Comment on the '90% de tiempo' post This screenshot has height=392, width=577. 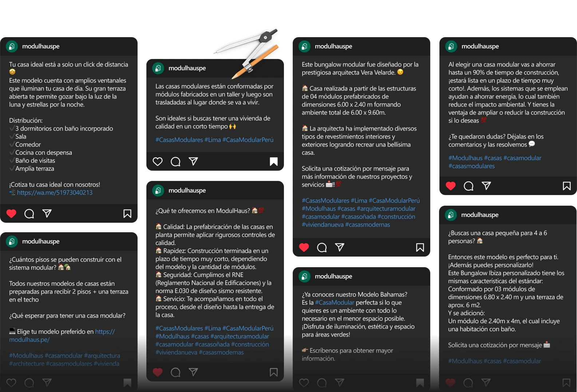point(469,186)
